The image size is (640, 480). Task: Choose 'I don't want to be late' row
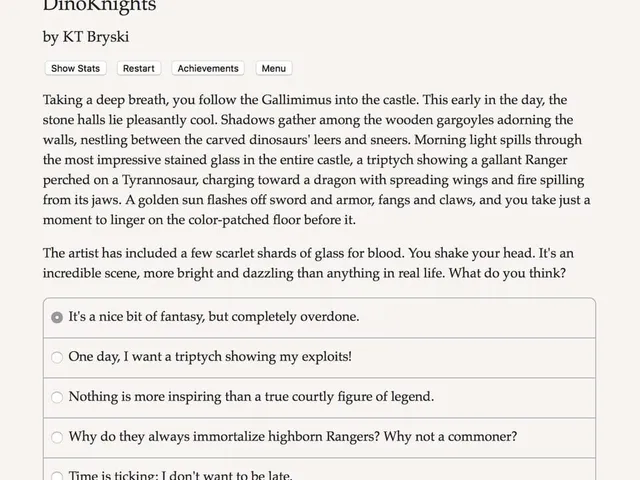tap(320, 469)
